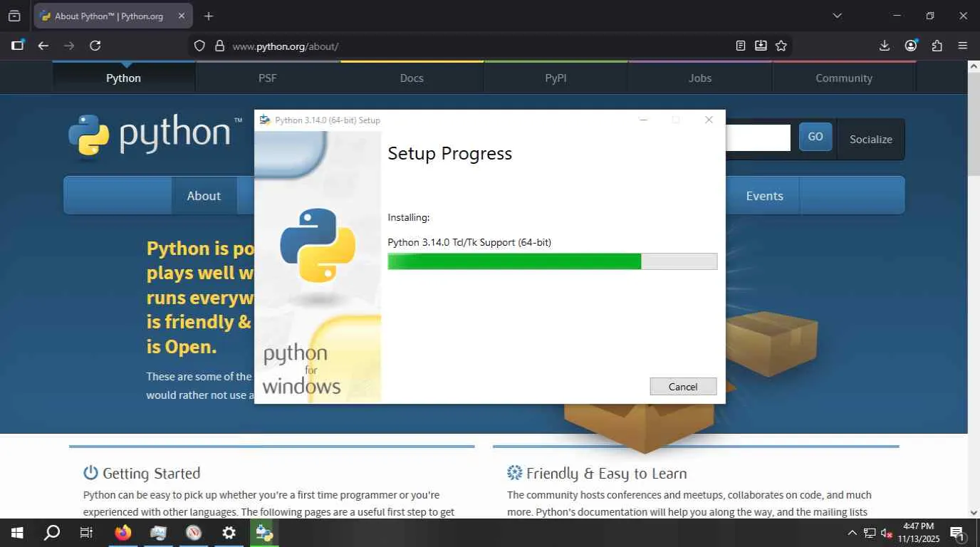
Task: Open the Windows Start menu
Action: point(17,533)
